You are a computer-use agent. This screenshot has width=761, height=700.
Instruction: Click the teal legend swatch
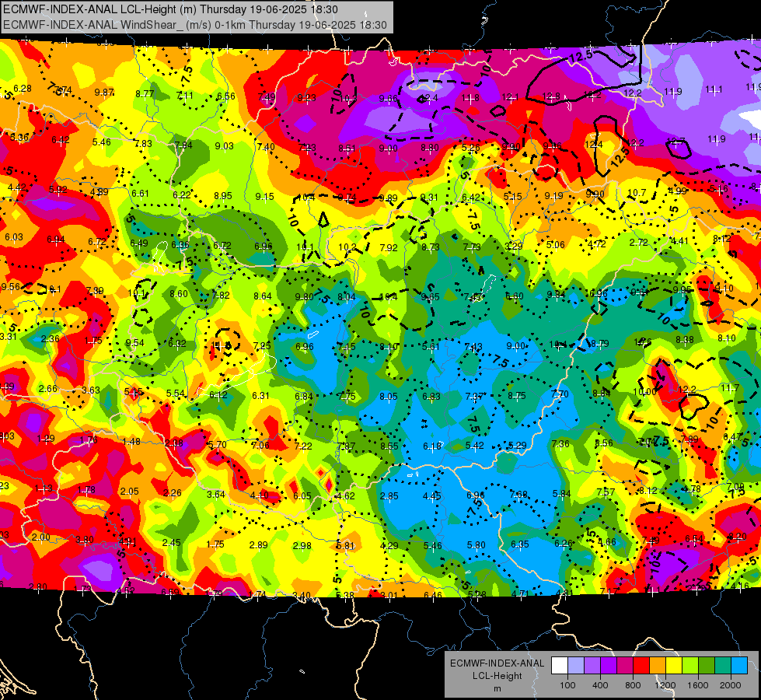click(x=723, y=666)
